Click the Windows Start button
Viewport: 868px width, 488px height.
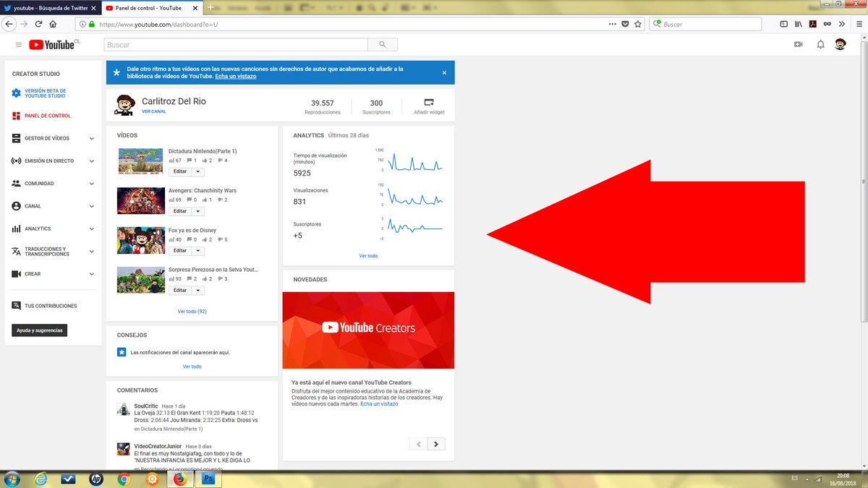(12, 479)
